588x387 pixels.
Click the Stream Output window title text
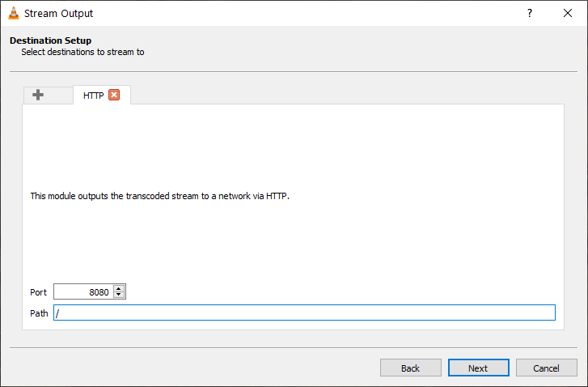click(58, 14)
